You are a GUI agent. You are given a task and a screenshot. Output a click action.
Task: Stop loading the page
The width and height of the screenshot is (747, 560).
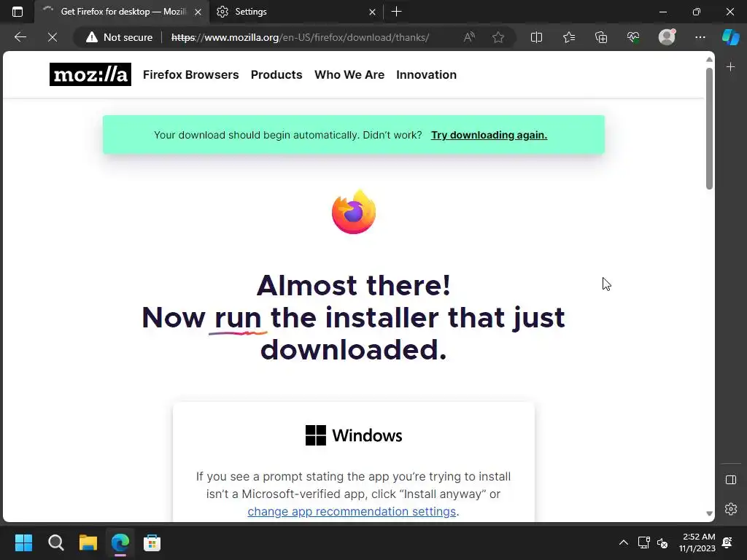[x=53, y=37]
